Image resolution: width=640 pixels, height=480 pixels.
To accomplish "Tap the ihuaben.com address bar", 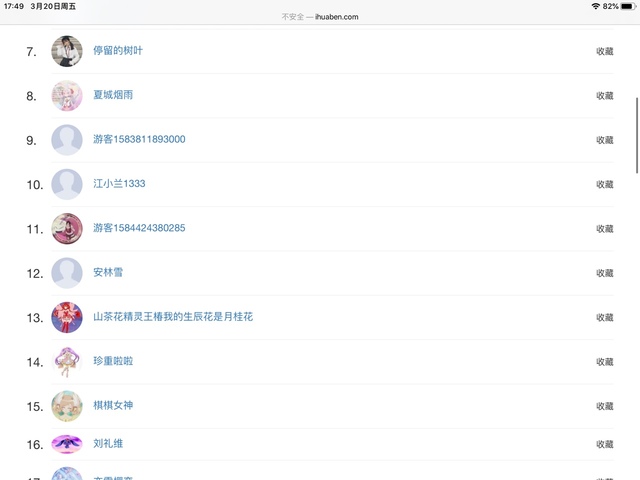I will click(x=320, y=17).
